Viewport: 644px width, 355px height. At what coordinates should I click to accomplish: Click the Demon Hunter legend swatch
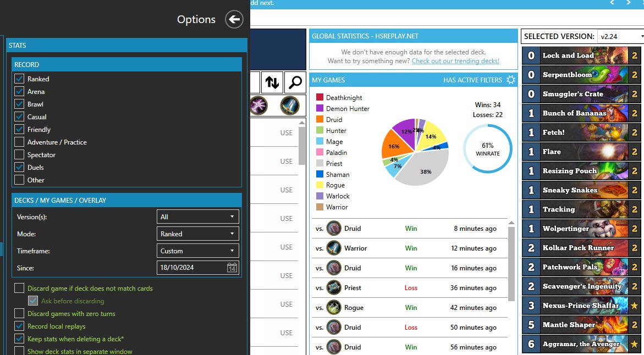[320, 108]
